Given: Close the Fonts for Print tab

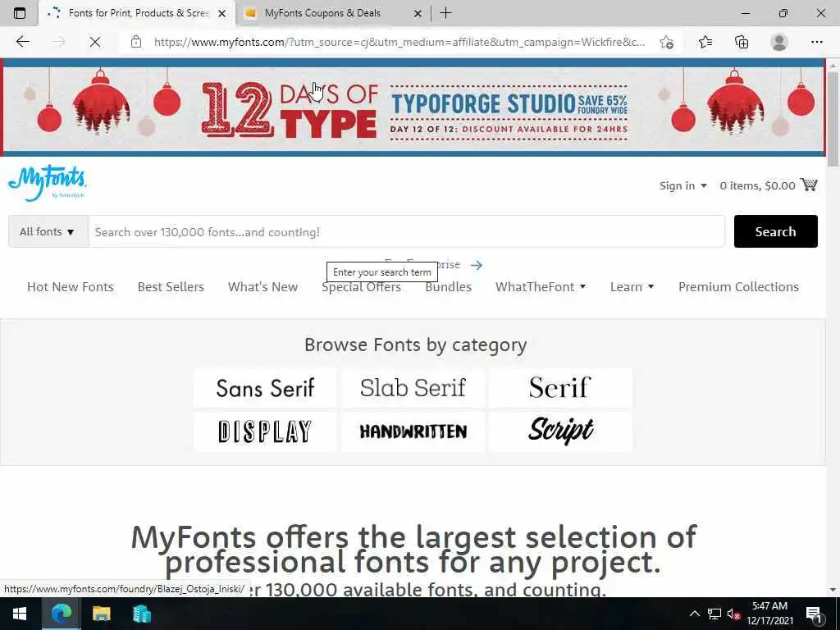Looking at the screenshot, I should (x=221, y=13).
